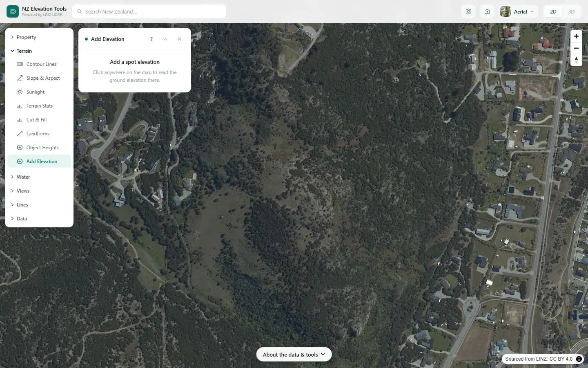Reset map bearing with compass button

(576, 60)
